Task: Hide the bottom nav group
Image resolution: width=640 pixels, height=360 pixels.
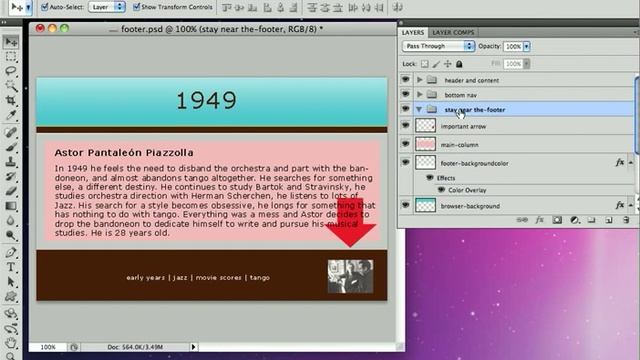Action: [405, 94]
